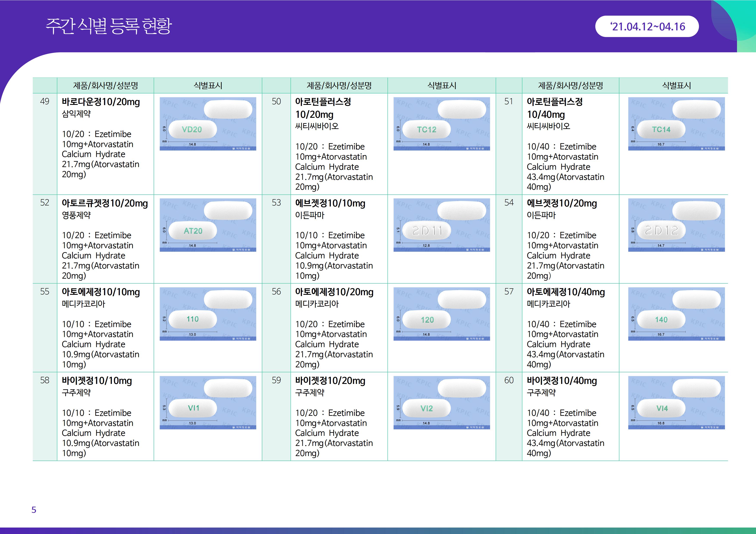Click the TC12 pill identification image
The image size is (756, 534).
click(x=442, y=124)
